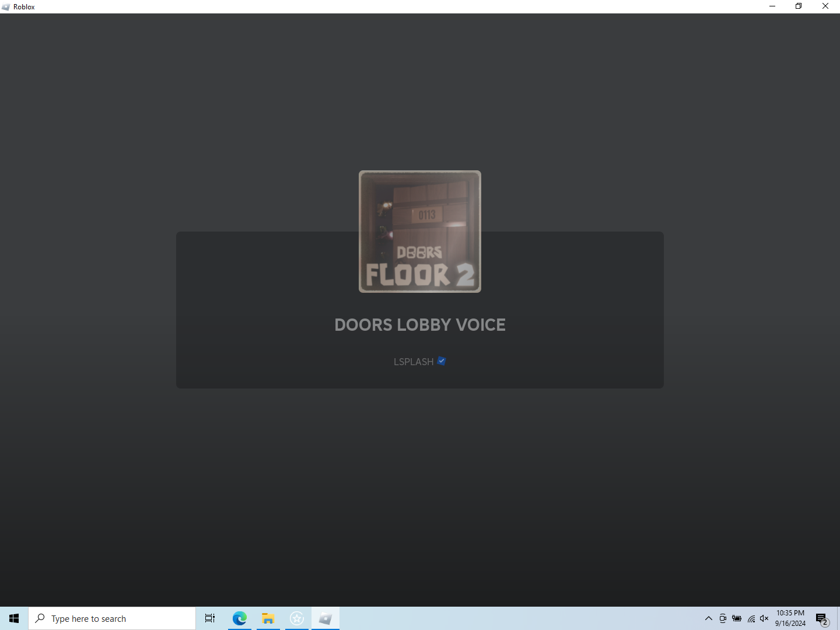Open the battery power status icon

(x=737, y=618)
